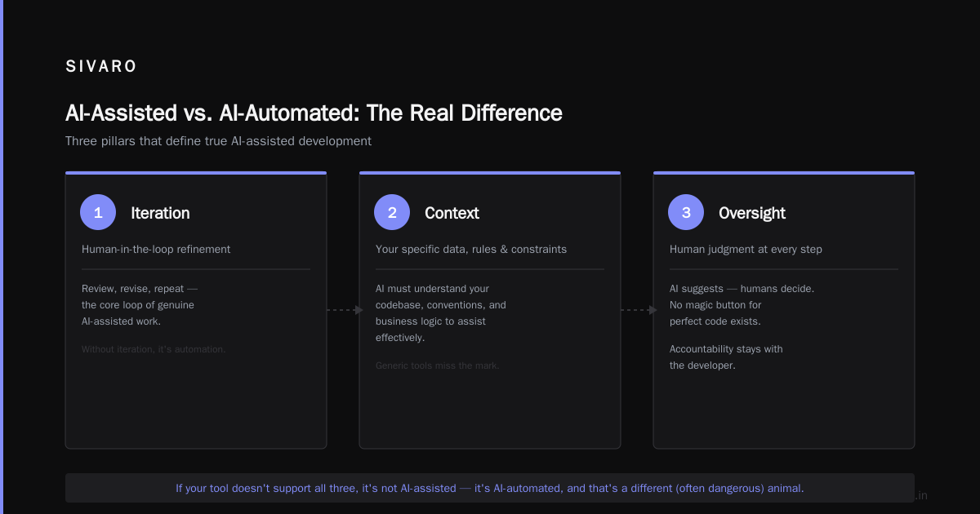The image size is (980, 514).
Task: Click the subtitle 'Three pillars that define true AI-assisted development'
Action: pos(218,141)
